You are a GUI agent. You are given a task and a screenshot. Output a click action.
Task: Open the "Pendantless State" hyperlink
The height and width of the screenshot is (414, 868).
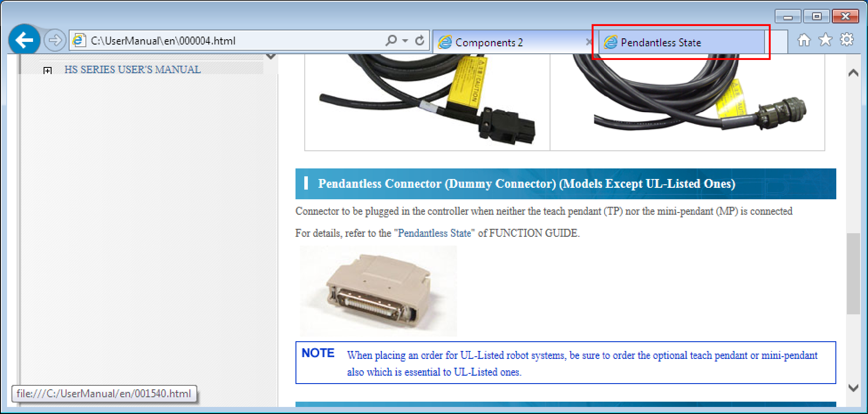pyautogui.click(x=434, y=233)
